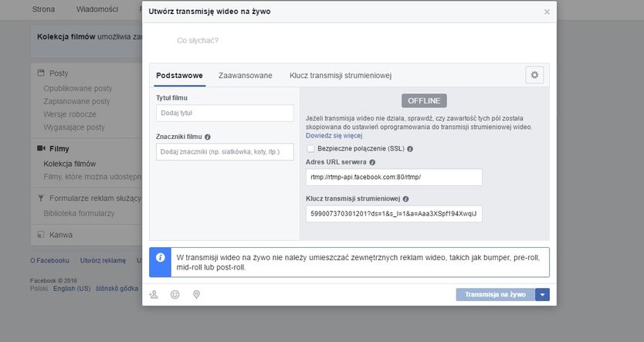The width and height of the screenshot is (644, 342).
Task: Open the Wiadomości page tab
Action: [x=97, y=9]
